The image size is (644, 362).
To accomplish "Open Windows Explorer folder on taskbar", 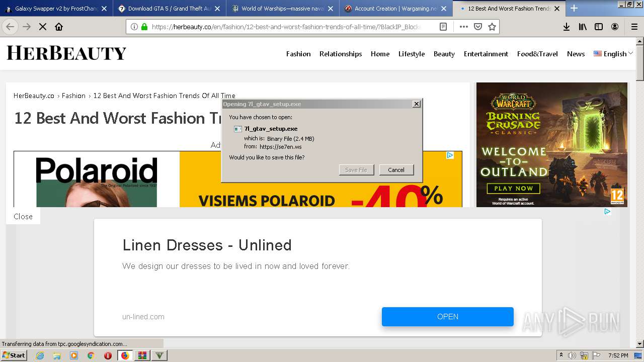I will [57, 355].
